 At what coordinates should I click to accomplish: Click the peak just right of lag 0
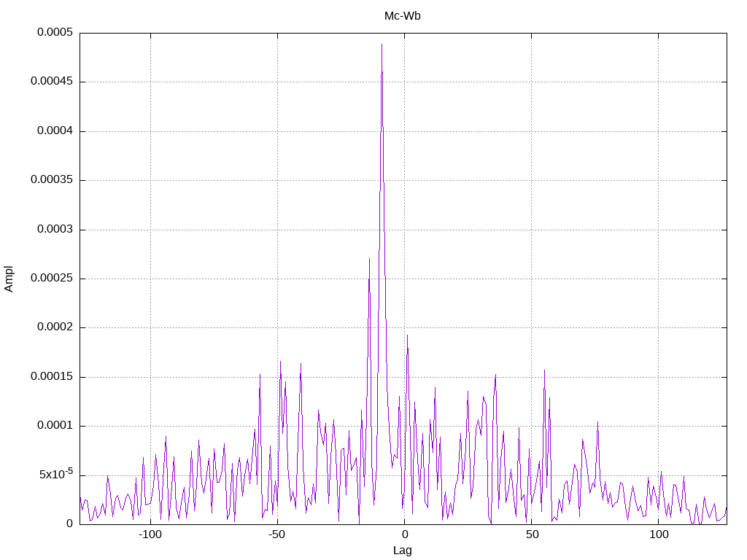[407, 335]
